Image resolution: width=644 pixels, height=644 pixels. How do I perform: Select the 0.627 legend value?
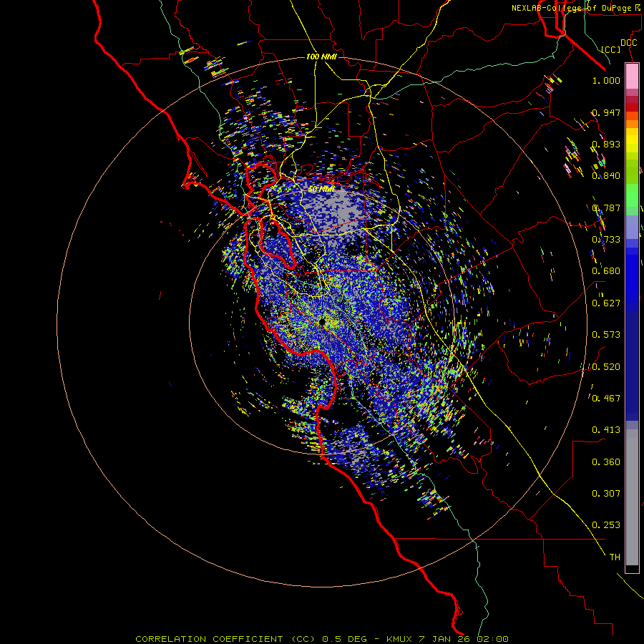coord(606,303)
